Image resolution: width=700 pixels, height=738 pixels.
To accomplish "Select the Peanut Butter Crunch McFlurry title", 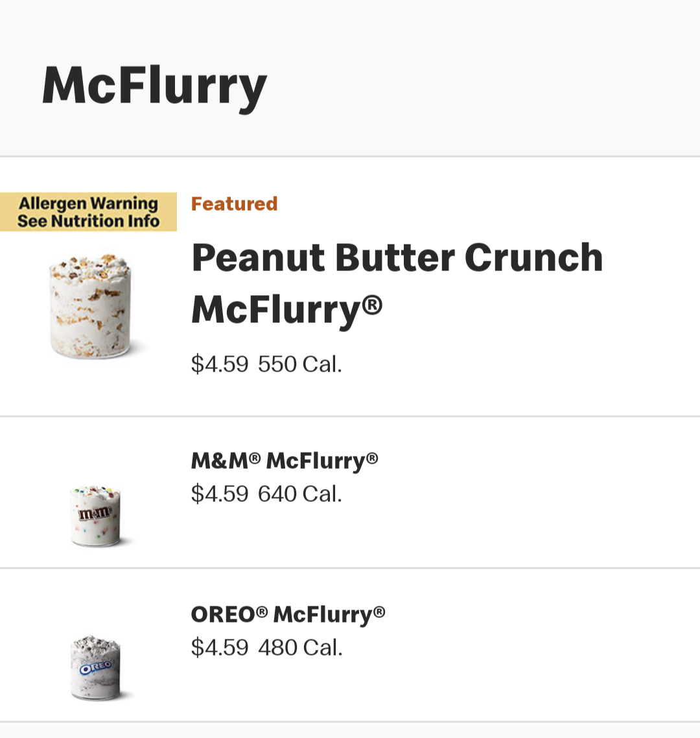I will pos(397,283).
